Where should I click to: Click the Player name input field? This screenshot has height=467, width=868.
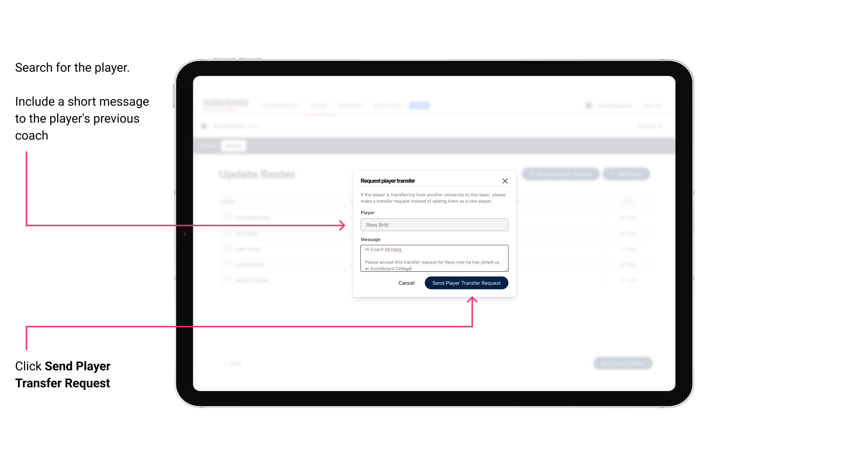(433, 225)
